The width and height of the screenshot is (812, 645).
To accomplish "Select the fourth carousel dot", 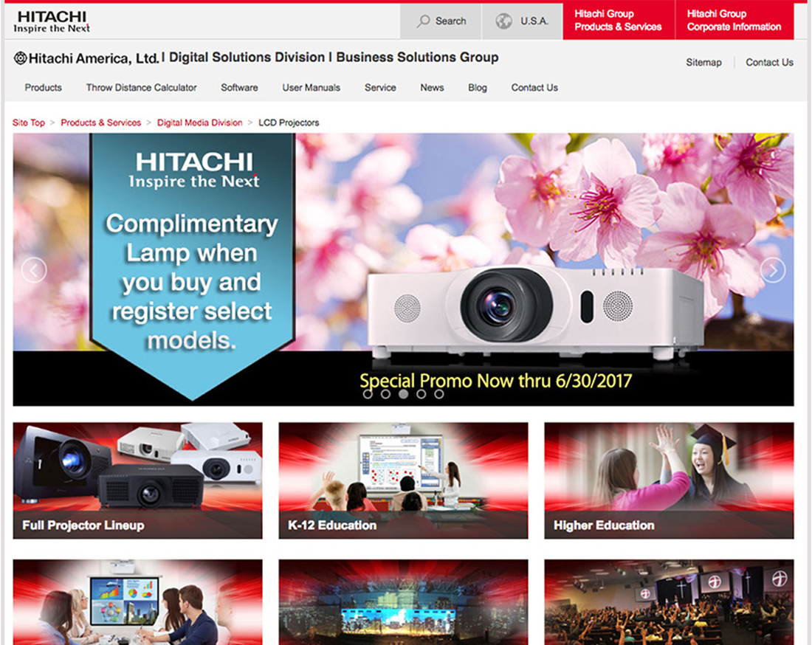I will tap(421, 394).
